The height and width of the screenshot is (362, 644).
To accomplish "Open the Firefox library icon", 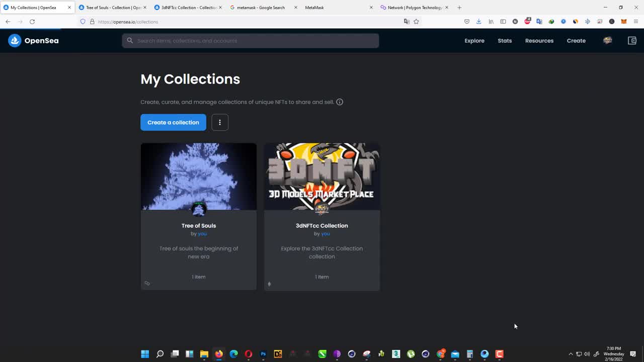I will point(491,22).
